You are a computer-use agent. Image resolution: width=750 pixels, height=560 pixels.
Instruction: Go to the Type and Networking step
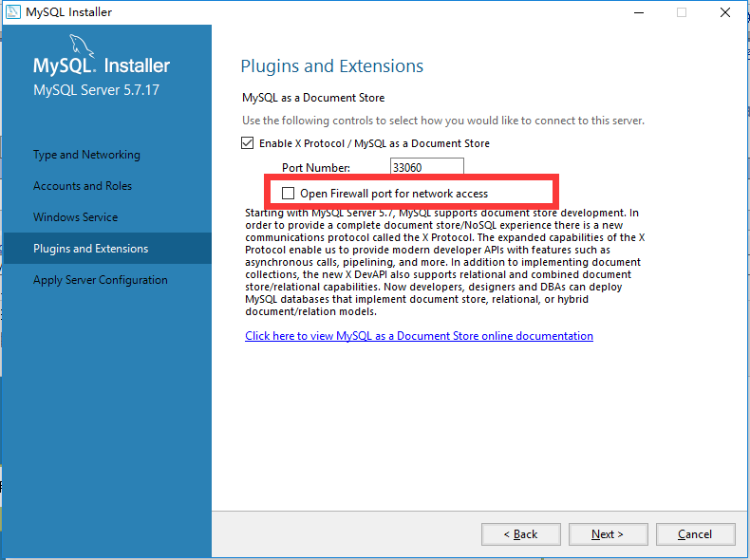click(x=86, y=155)
